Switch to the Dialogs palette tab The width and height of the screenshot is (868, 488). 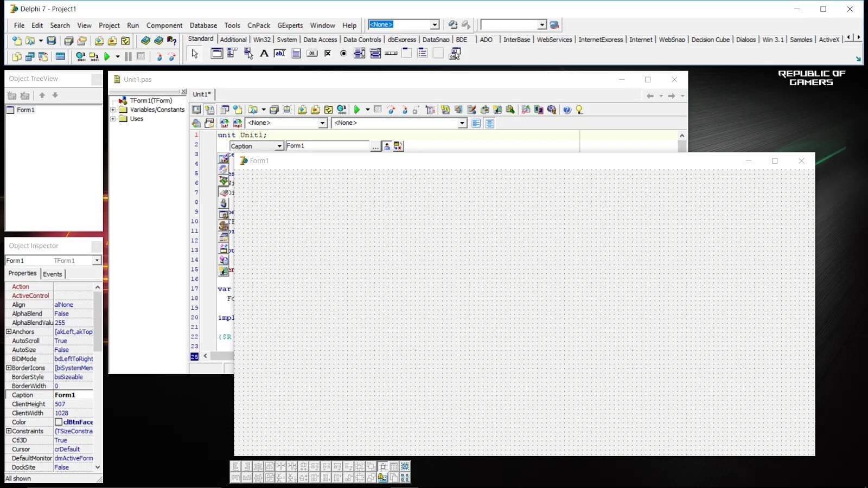pyautogui.click(x=745, y=40)
